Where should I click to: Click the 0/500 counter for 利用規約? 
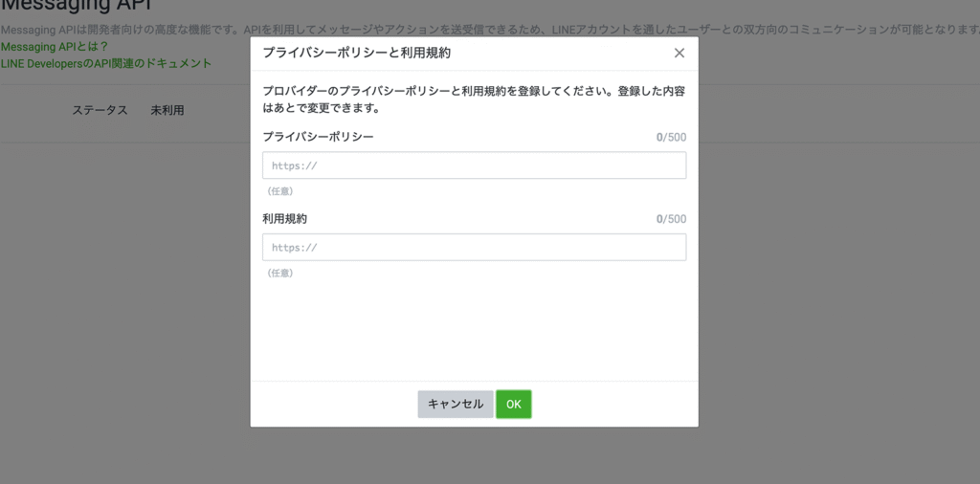coord(671,219)
